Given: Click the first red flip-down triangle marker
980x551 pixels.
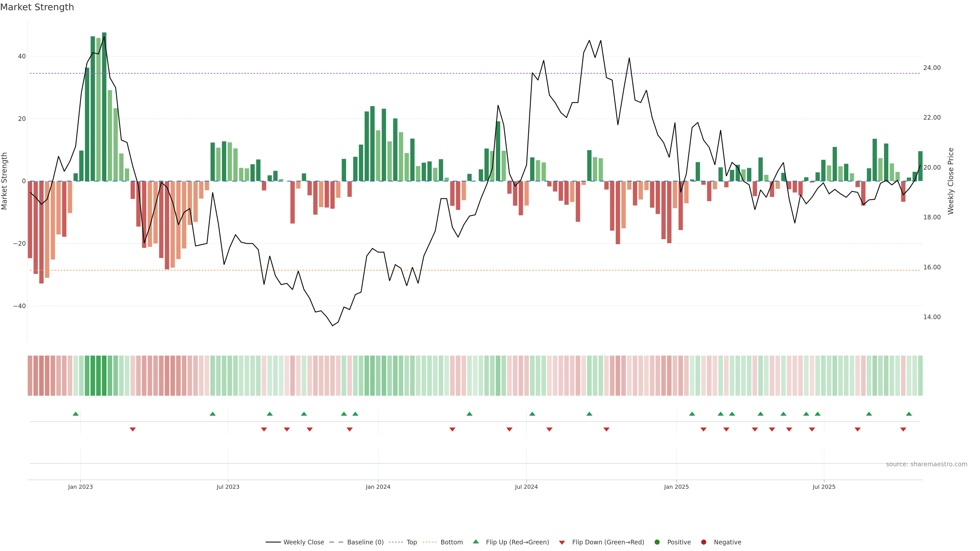Looking at the screenshot, I should (x=133, y=429).
